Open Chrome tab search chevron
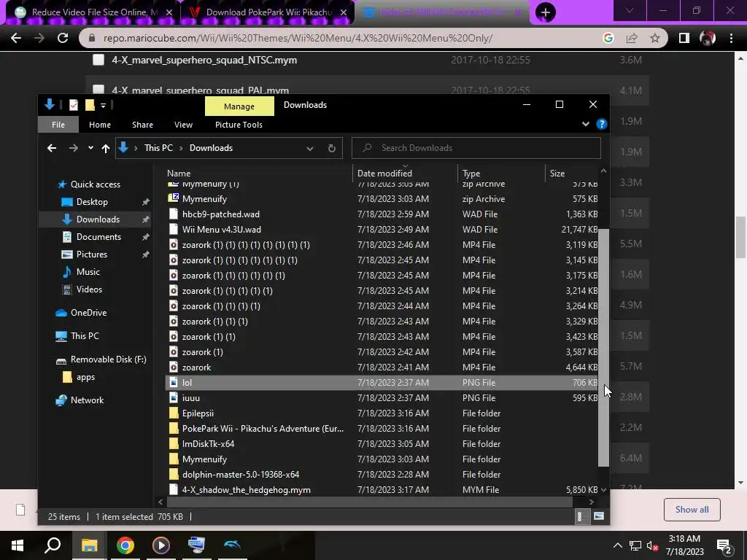747x560 pixels. click(630, 10)
